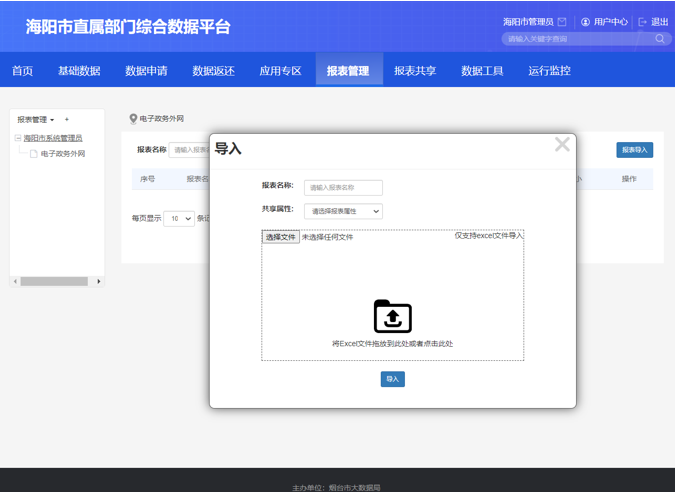The image size is (675, 493).
Task: Click the document icon beside 电子政务外网 tree node
Action: click(34, 154)
